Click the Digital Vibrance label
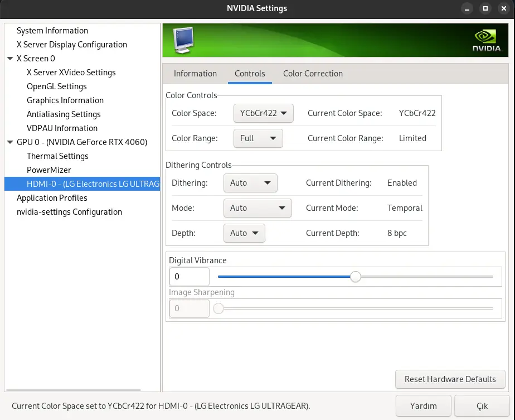The height and width of the screenshot is (420, 515). click(x=198, y=260)
